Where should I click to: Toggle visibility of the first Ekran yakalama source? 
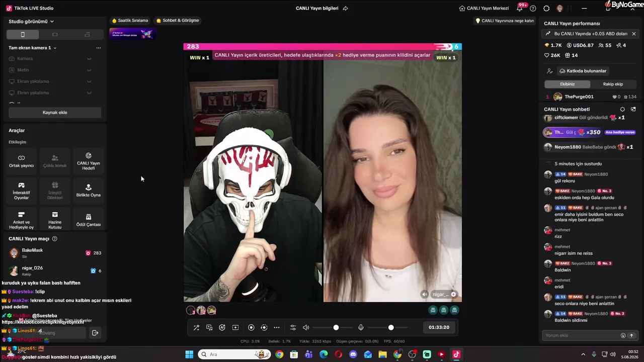89,81
